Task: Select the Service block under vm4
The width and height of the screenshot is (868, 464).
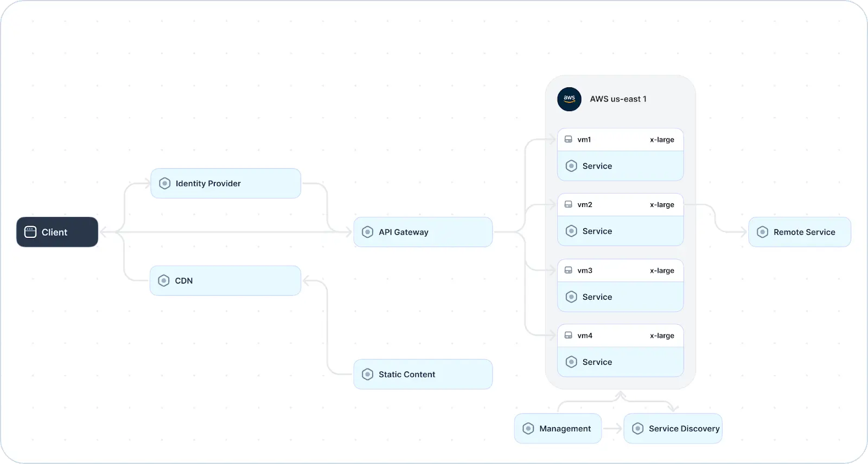Action: [620, 362]
